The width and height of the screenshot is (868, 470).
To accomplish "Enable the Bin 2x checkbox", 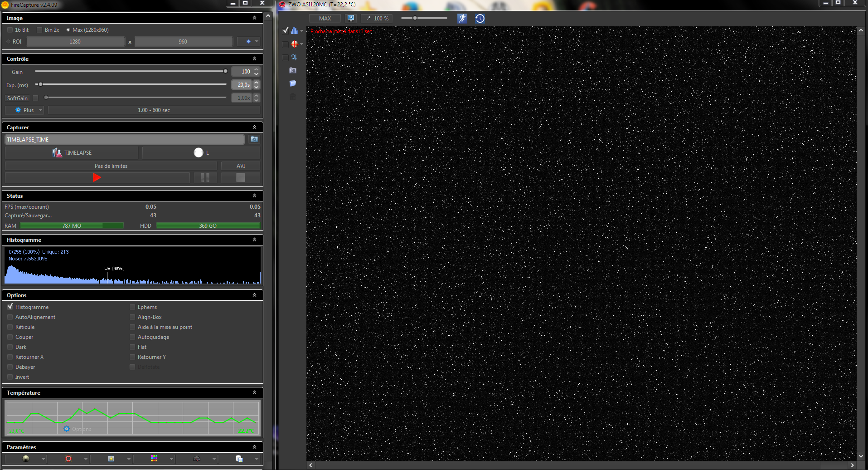I will (39, 30).
